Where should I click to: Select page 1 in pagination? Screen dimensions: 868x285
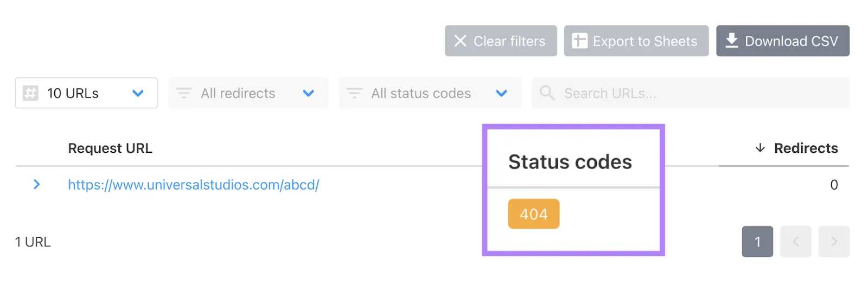click(757, 242)
